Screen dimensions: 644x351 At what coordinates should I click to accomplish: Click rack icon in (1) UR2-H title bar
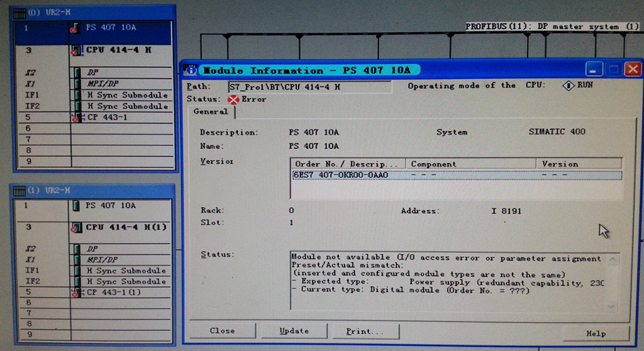(x=19, y=191)
